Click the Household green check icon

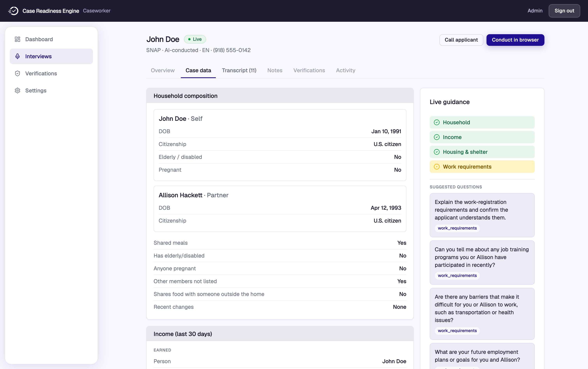[437, 122]
